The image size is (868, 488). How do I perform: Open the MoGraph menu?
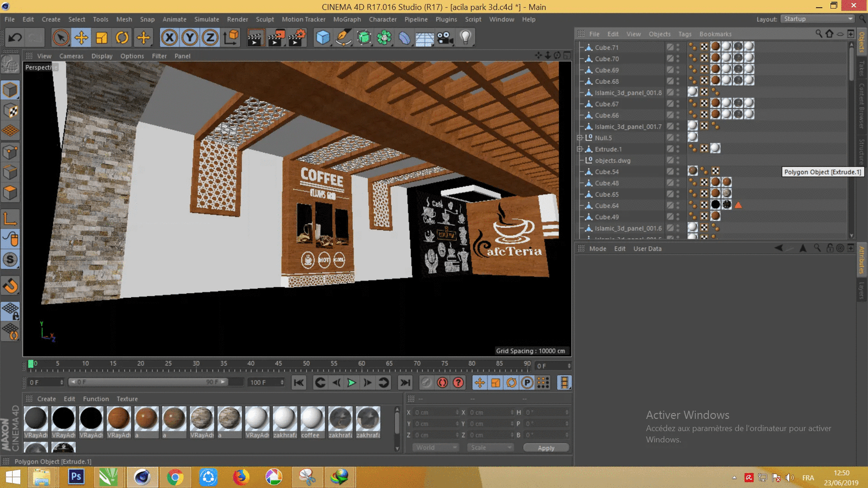[x=347, y=19]
